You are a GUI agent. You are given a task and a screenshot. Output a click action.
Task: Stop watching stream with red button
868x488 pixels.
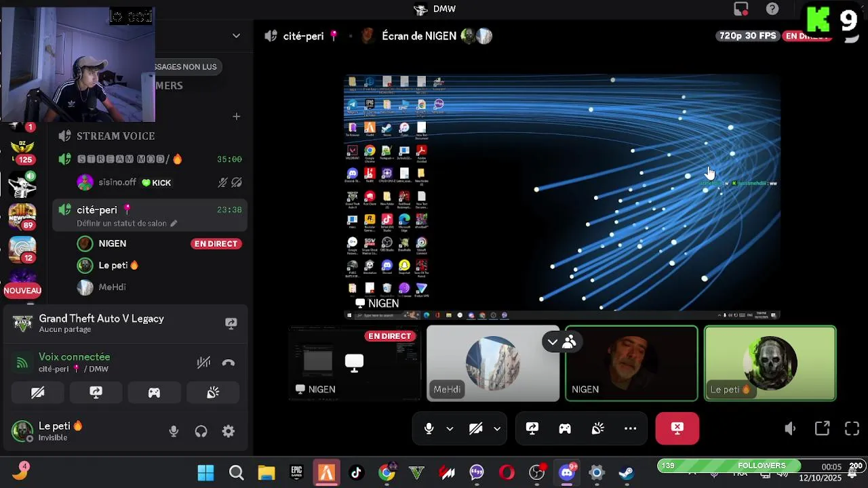tap(677, 428)
